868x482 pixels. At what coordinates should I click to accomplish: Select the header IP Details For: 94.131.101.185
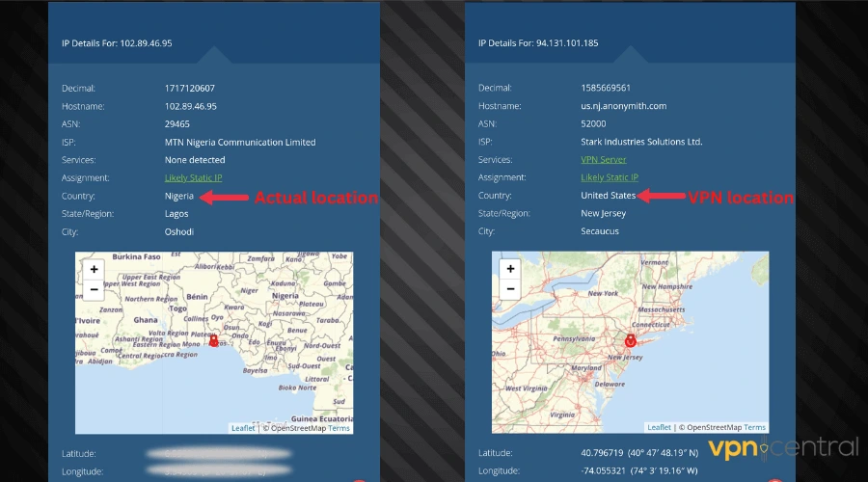pos(538,43)
